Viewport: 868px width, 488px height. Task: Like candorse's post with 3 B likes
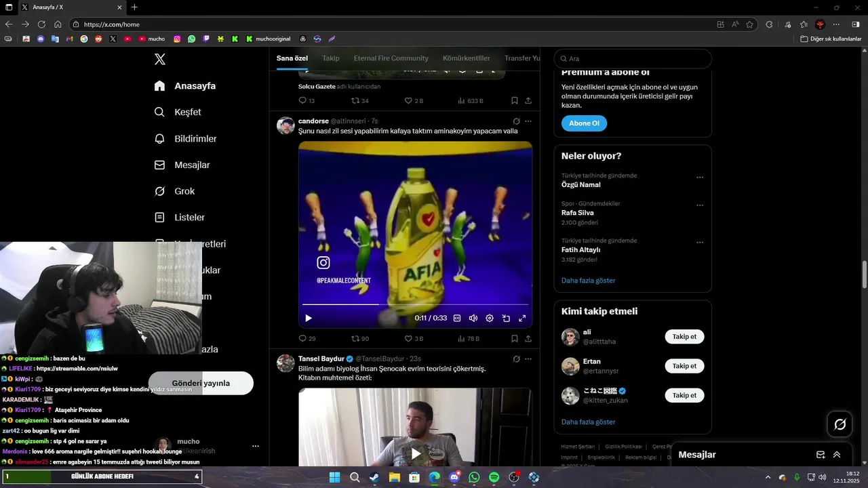point(414,338)
